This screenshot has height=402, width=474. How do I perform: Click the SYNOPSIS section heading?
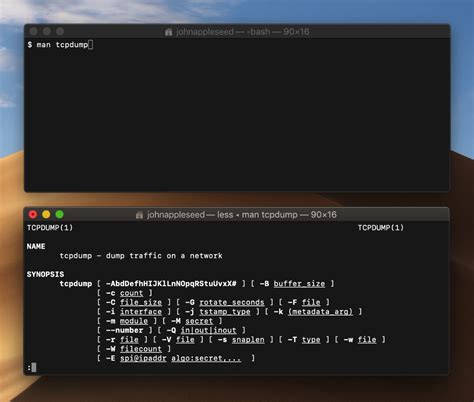(45, 274)
